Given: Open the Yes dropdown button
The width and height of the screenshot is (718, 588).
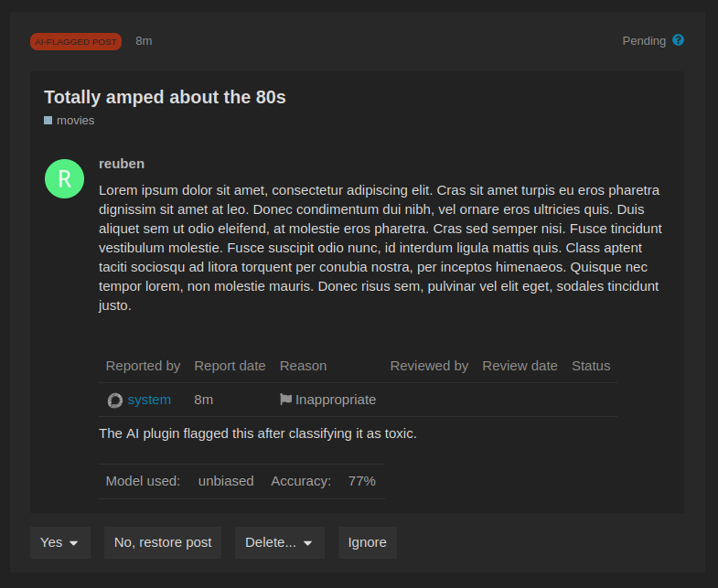Looking at the screenshot, I should pyautogui.click(x=60, y=542).
